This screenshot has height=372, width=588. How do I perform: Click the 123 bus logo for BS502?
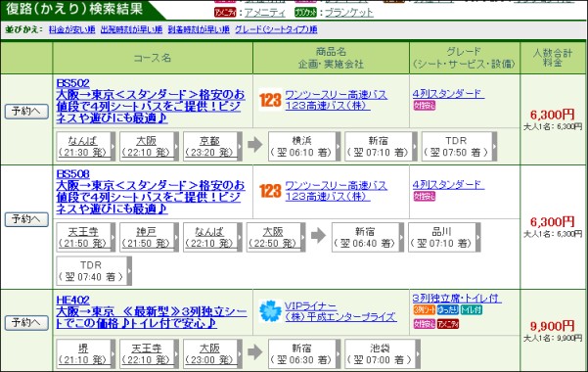[x=270, y=100]
